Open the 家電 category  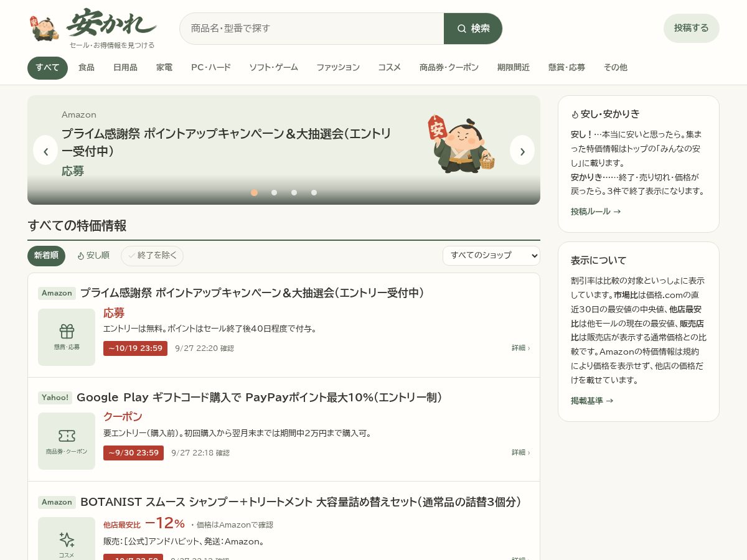point(164,68)
